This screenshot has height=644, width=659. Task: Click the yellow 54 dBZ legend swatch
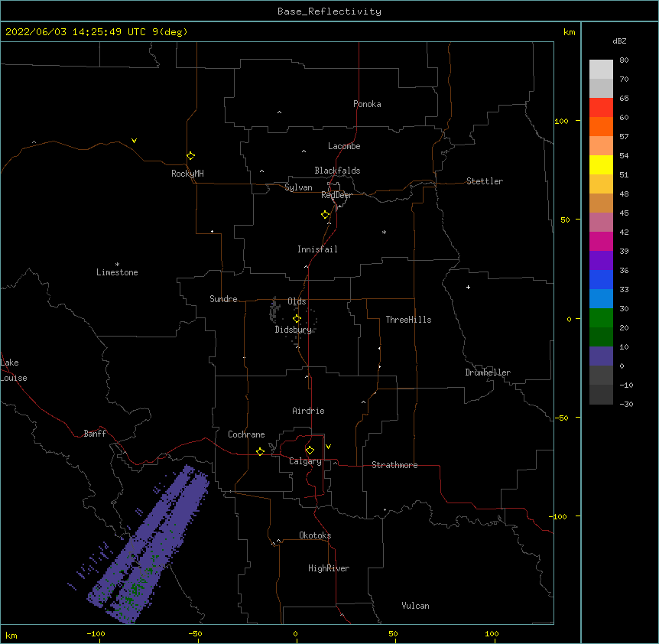[x=601, y=164]
